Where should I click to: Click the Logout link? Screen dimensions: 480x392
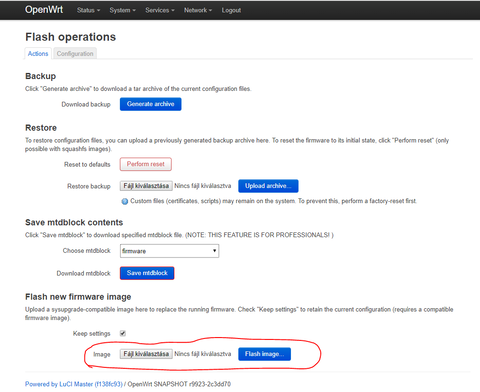coord(231,10)
